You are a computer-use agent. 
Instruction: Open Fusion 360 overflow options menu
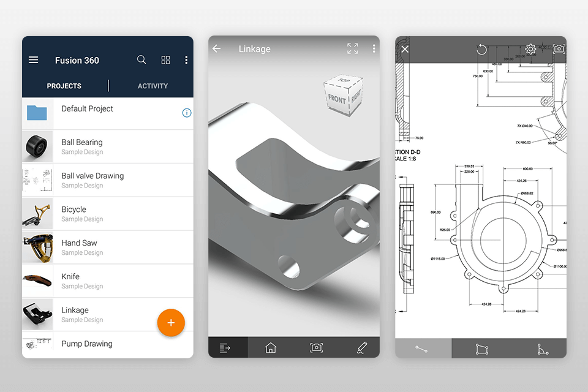point(186,60)
